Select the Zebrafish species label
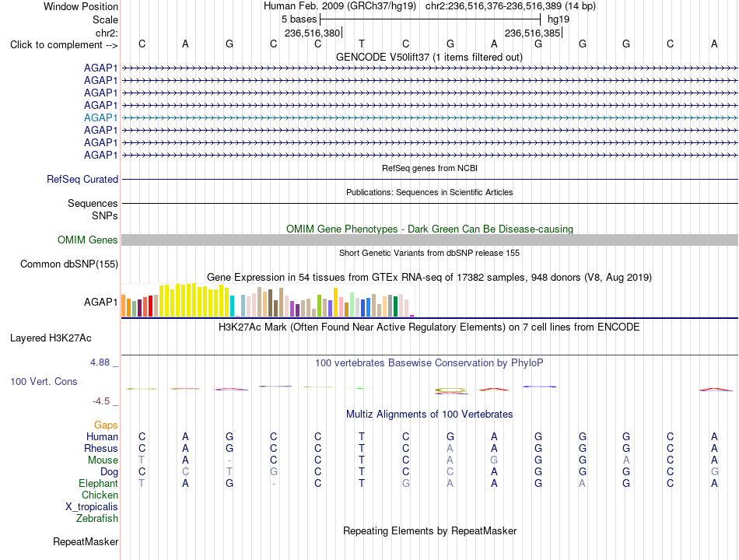 [x=97, y=518]
